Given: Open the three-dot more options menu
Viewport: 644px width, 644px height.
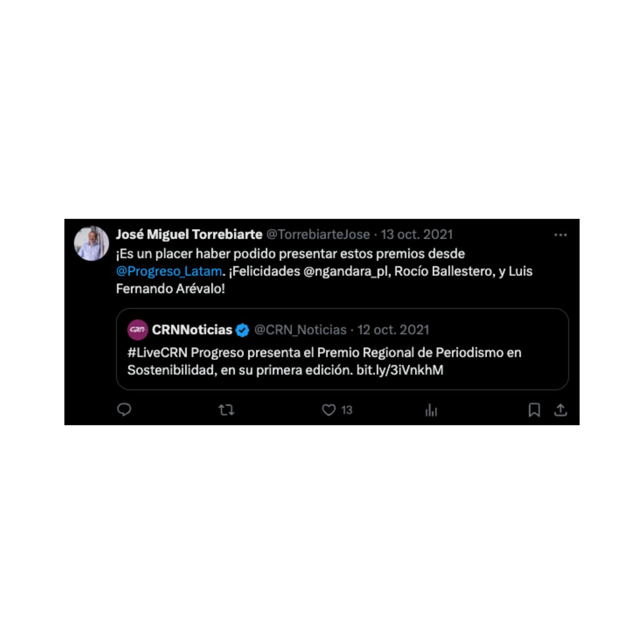Looking at the screenshot, I should pos(560,235).
